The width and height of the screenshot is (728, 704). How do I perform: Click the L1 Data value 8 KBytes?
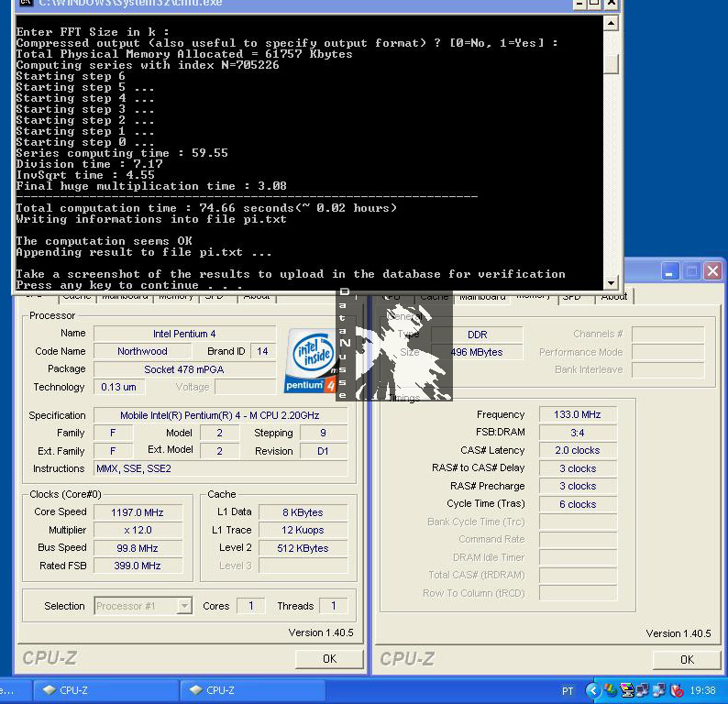coord(303,512)
